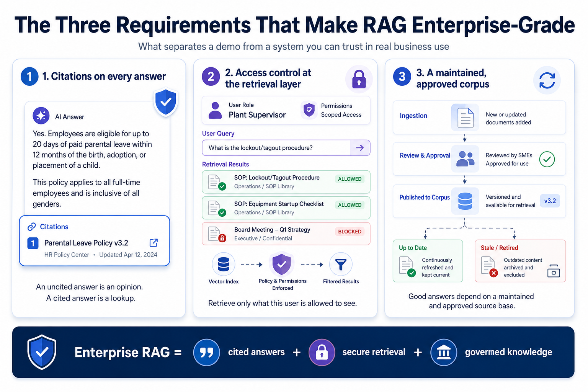Click "New or updated documents added" text
588x392 pixels.
(x=508, y=118)
